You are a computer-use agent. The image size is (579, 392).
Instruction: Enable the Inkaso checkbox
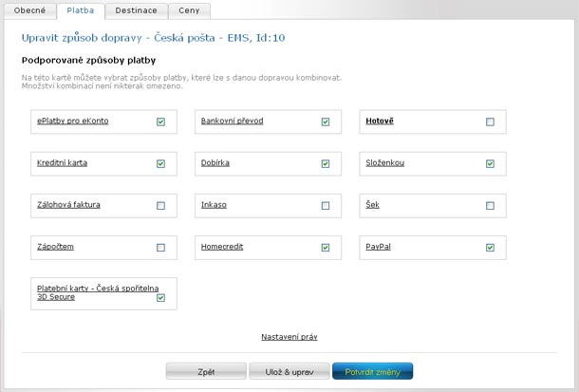pyautogui.click(x=326, y=206)
